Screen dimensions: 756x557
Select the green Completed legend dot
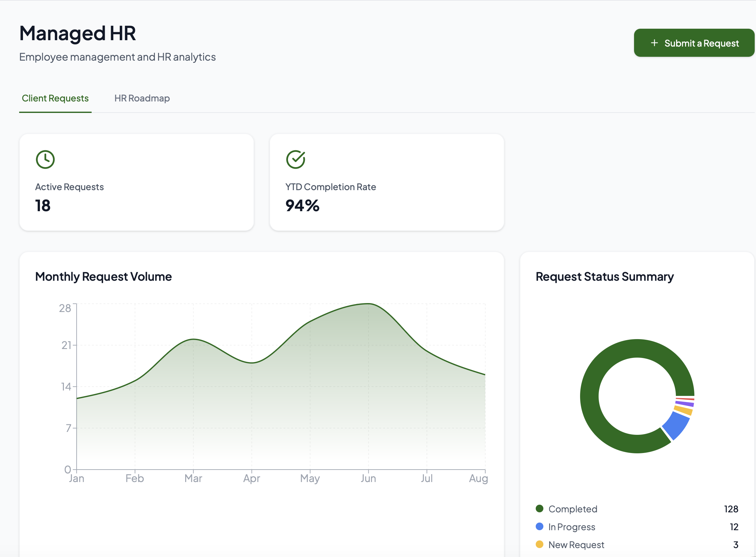point(540,509)
